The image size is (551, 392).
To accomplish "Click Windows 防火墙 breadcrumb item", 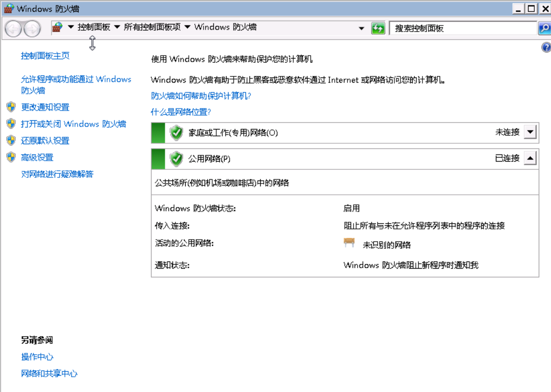I will (226, 27).
